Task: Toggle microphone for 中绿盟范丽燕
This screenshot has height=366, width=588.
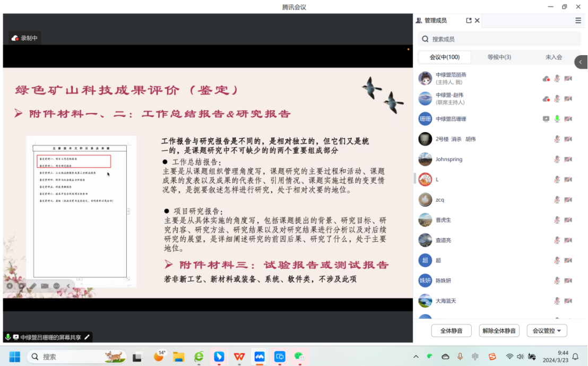Action: pos(557,79)
